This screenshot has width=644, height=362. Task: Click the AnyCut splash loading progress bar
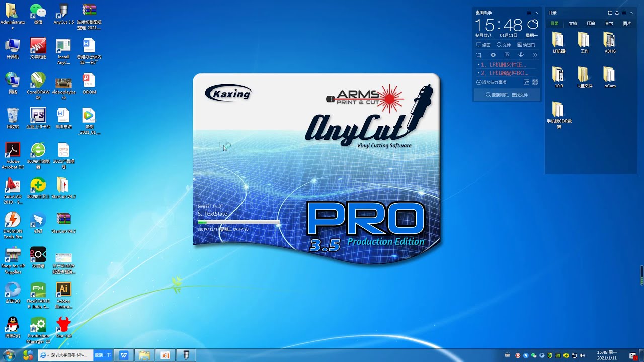(x=238, y=222)
